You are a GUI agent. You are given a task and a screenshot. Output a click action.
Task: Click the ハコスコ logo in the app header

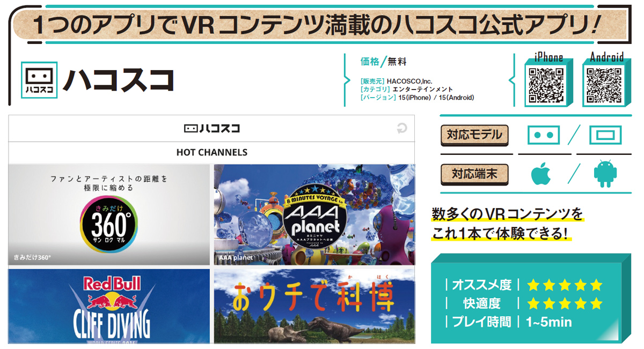(x=211, y=129)
